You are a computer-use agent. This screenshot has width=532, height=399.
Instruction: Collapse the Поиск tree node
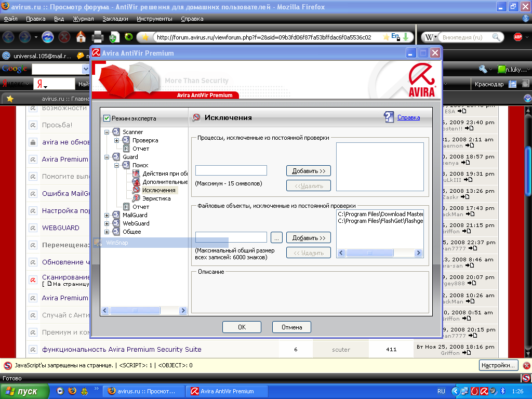click(116, 165)
